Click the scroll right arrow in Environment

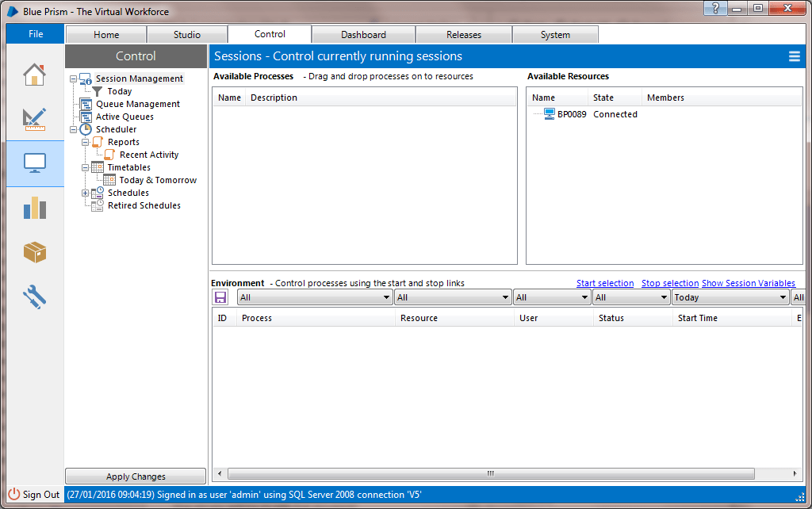(795, 474)
